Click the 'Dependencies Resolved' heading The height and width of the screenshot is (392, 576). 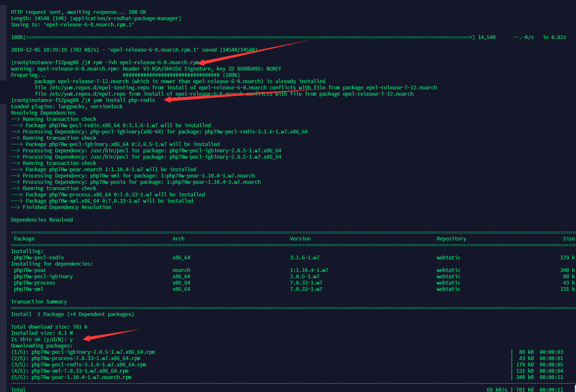click(42, 220)
